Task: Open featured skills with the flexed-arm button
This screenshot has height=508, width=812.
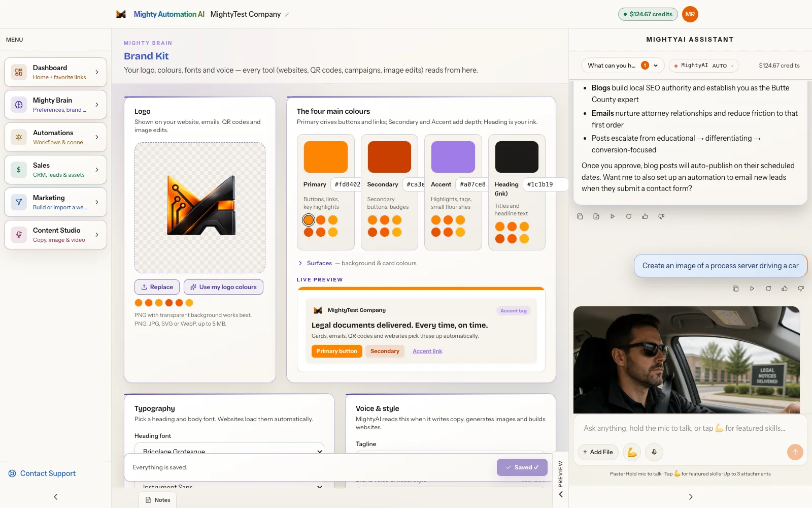Action: [x=632, y=452]
